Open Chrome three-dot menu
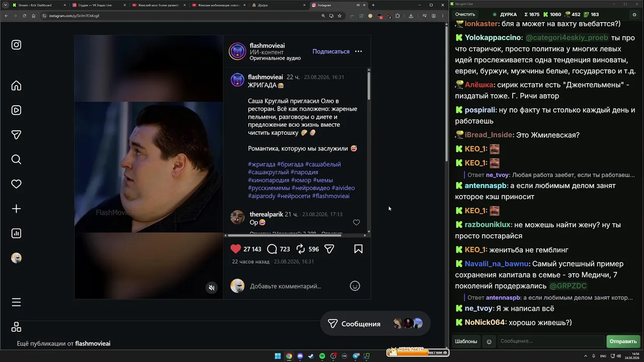This screenshot has height=362, width=644. (443, 16)
